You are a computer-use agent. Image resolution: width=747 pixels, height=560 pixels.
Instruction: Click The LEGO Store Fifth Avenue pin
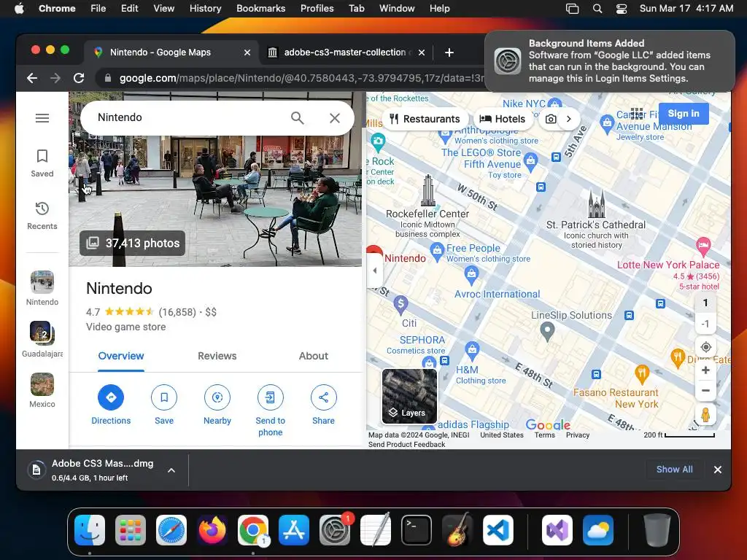tap(530, 161)
